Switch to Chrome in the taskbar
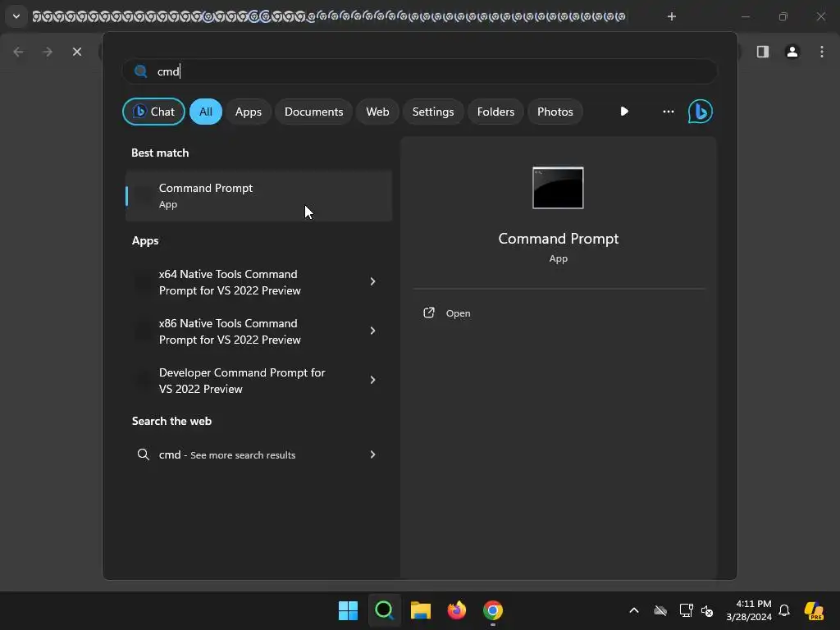This screenshot has width=840, height=630. pos(493,610)
